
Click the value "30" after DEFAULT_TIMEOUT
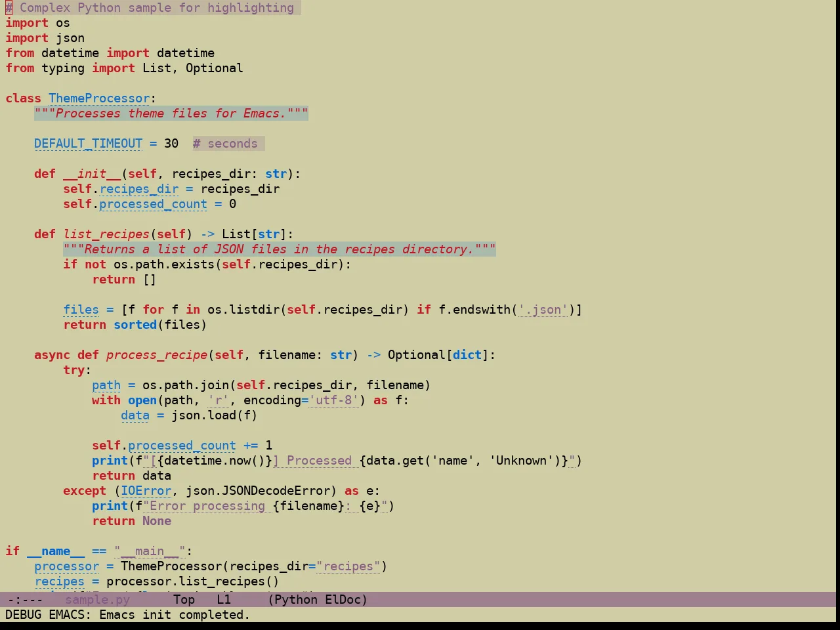coord(171,144)
